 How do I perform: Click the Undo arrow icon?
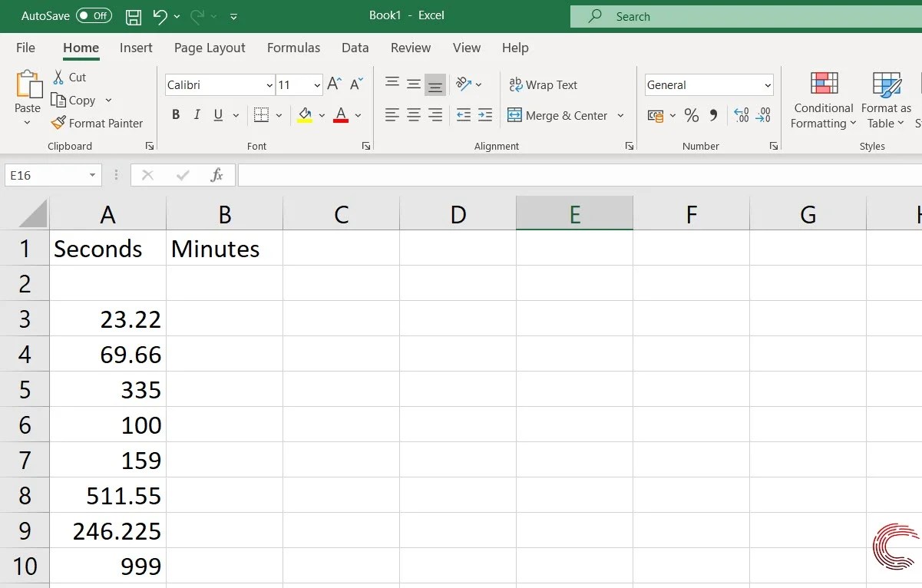(x=160, y=16)
